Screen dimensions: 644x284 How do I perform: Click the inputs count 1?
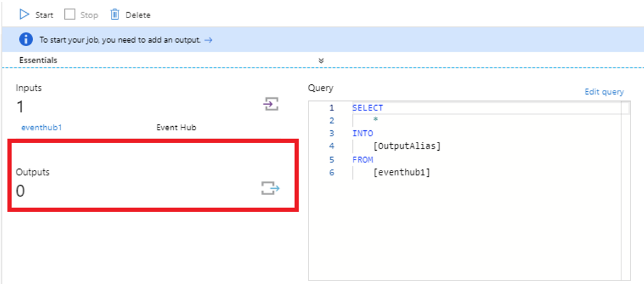click(x=20, y=107)
